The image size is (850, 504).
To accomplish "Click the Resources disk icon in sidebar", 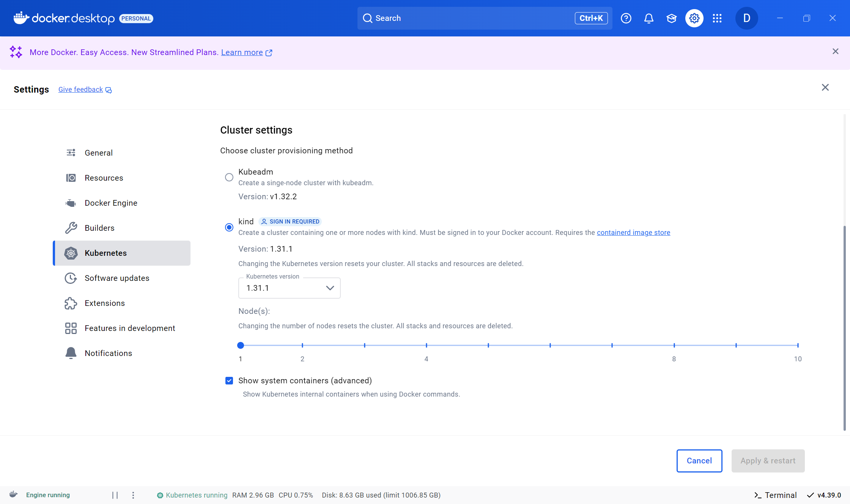I will click(x=71, y=178).
